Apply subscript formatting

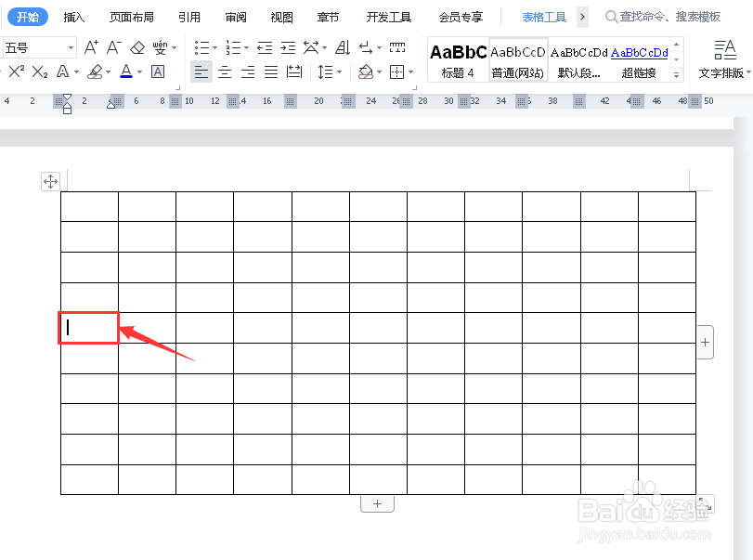39,72
